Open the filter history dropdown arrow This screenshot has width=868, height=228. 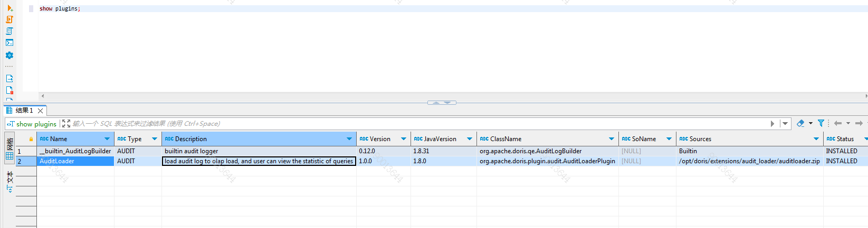tap(785, 123)
